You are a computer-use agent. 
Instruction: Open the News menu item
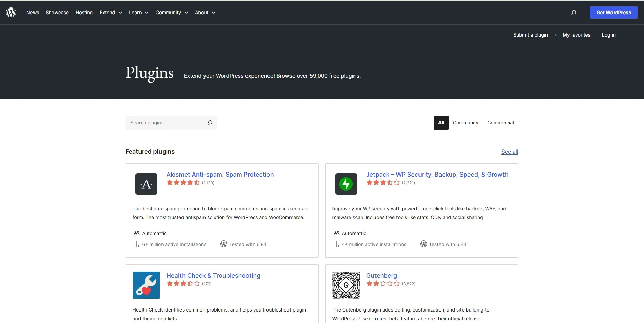tap(33, 13)
